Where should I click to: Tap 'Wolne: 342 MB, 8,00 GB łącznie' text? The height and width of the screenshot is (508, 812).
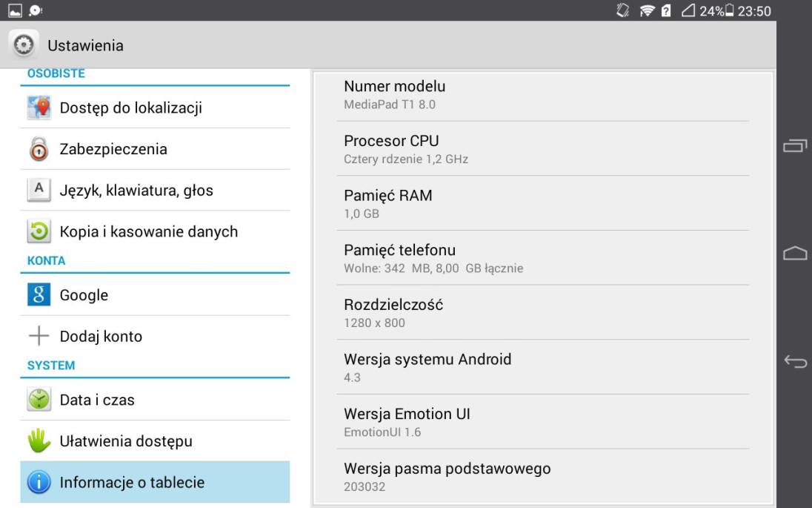[x=433, y=268]
